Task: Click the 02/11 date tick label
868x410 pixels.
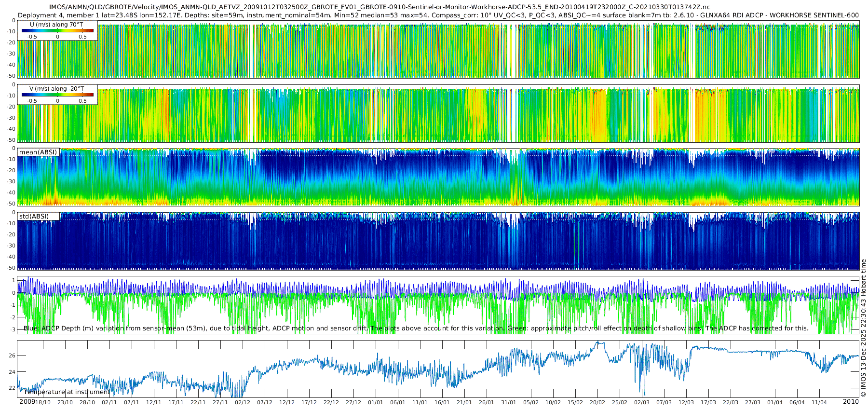Action: pos(109,403)
